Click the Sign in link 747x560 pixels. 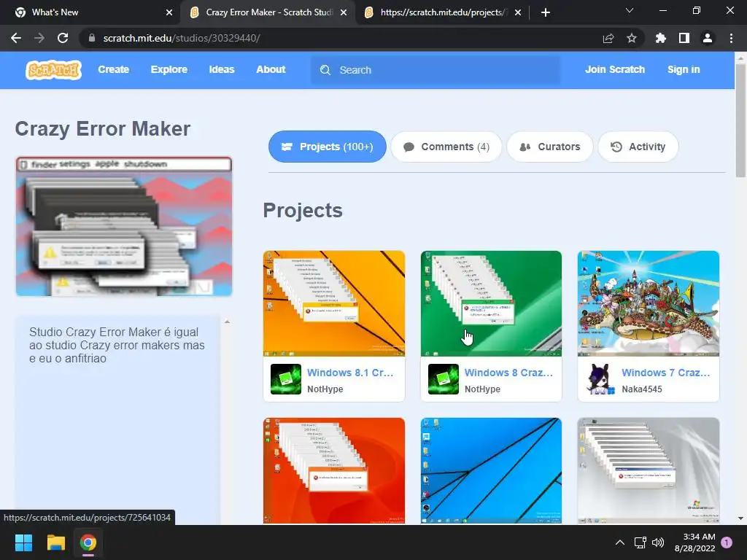(684, 69)
